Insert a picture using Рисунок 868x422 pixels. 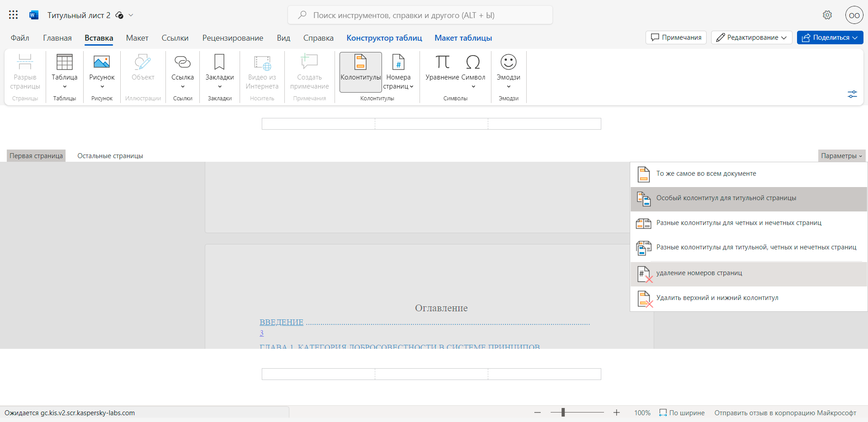click(x=102, y=72)
